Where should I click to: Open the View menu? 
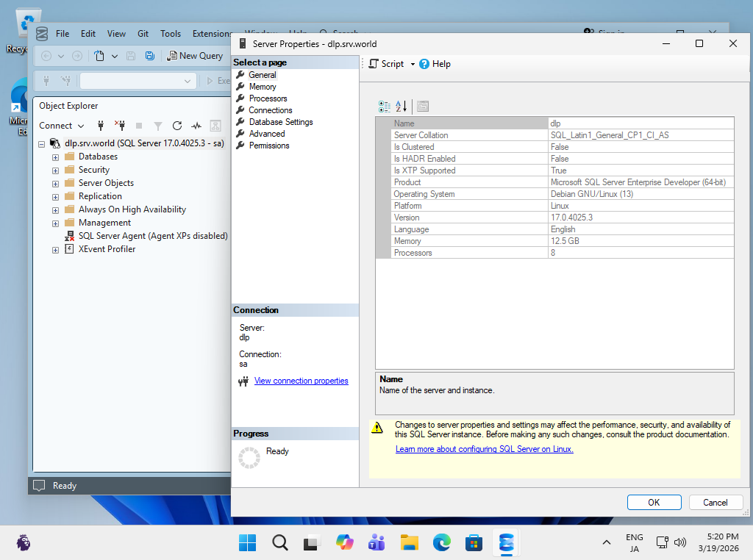tap(116, 34)
